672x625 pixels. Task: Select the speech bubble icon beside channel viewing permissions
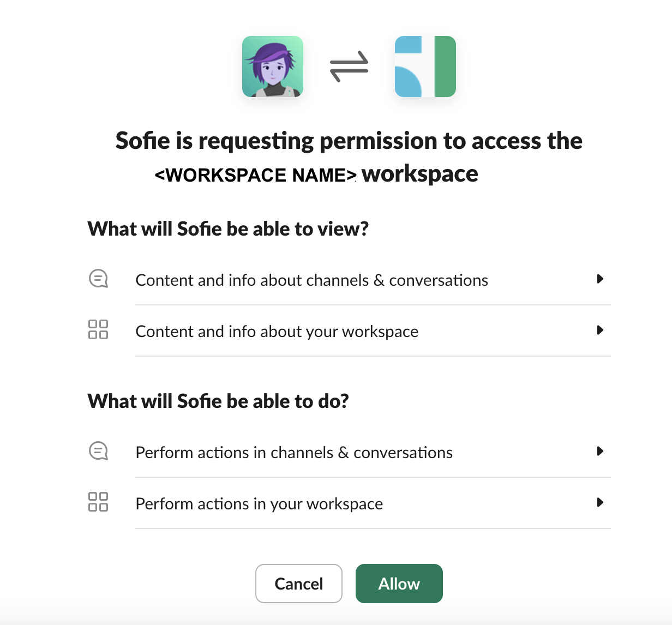[98, 279]
